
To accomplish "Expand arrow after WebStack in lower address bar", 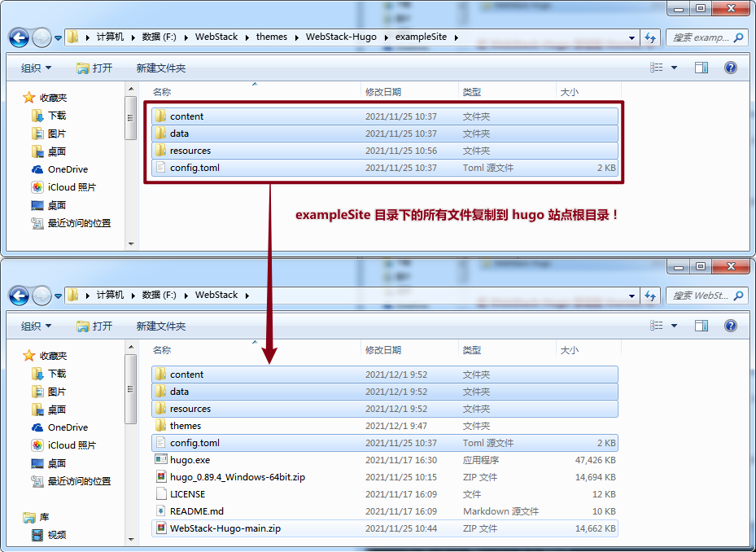I will coord(247,296).
